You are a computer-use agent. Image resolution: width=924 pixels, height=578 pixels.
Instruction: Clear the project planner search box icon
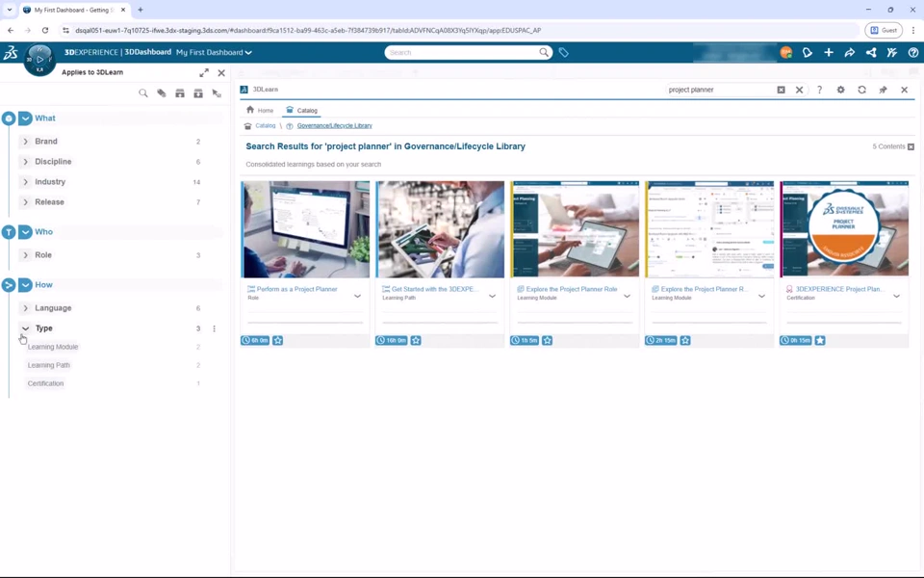point(781,90)
